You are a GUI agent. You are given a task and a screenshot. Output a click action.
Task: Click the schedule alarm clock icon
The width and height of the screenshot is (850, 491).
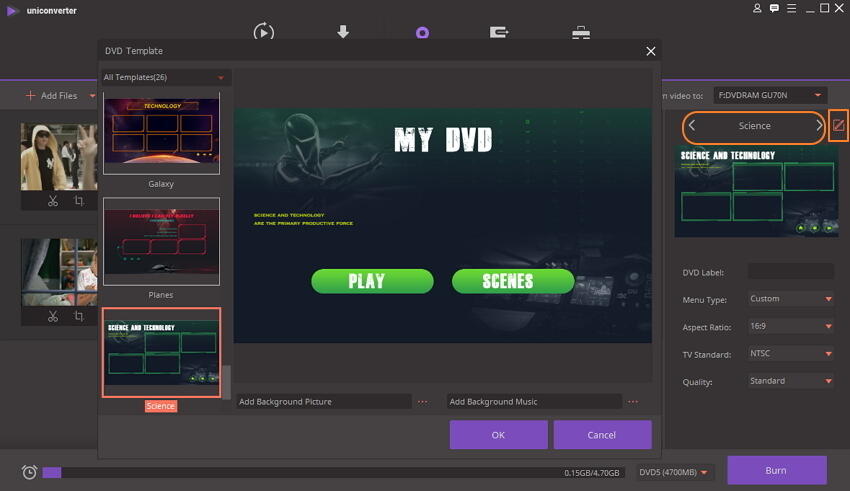point(29,472)
